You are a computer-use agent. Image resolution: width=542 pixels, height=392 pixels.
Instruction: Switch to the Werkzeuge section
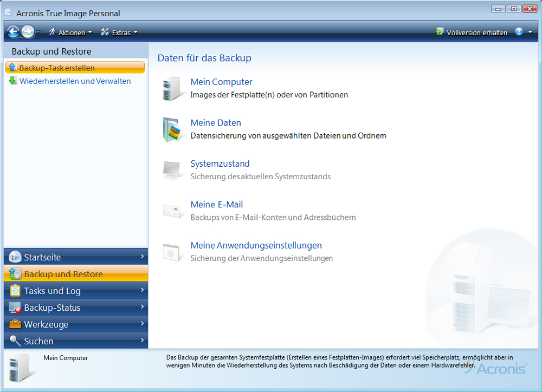click(x=76, y=324)
